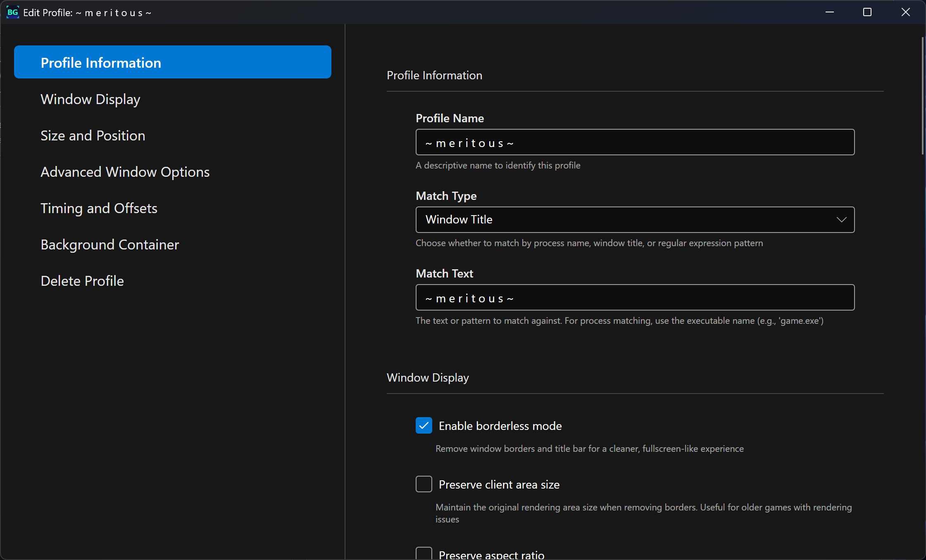Check the Preserve aspect ratio box

tap(424, 553)
